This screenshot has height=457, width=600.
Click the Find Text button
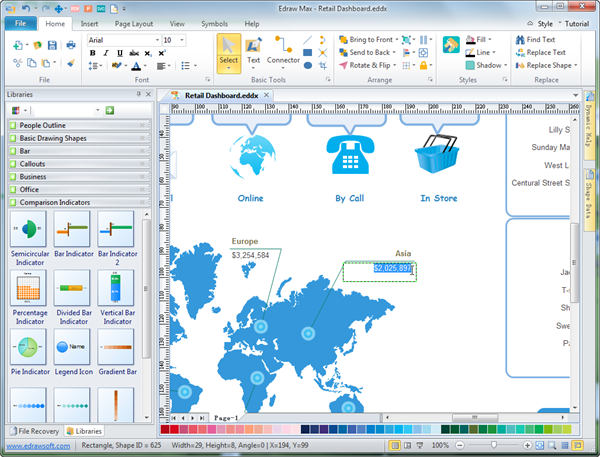pos(533,40)
